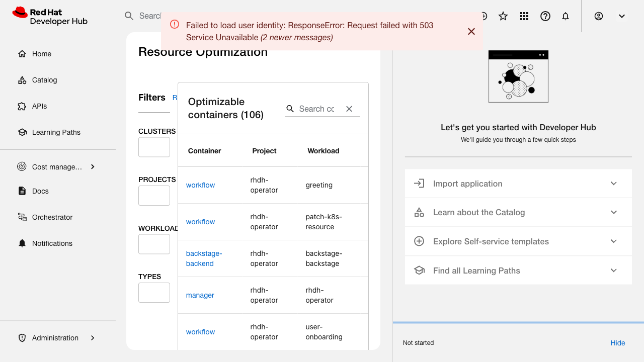The height and width of the screenshot is (362, 644).
Task: Click the Orchestrator sidebar icon
Action: click(x=22, y=217)
